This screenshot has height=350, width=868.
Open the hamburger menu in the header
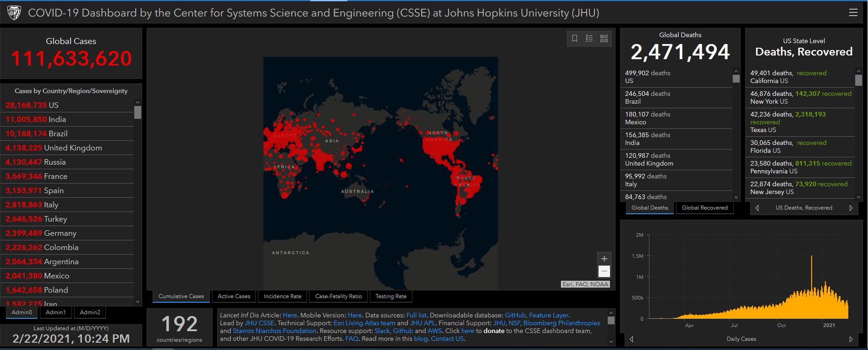853,13
